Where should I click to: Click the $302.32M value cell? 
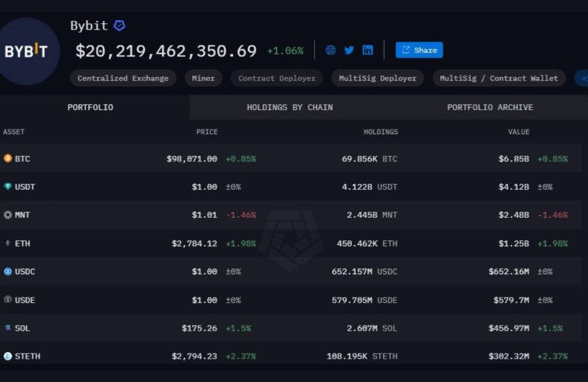point(509,356)
